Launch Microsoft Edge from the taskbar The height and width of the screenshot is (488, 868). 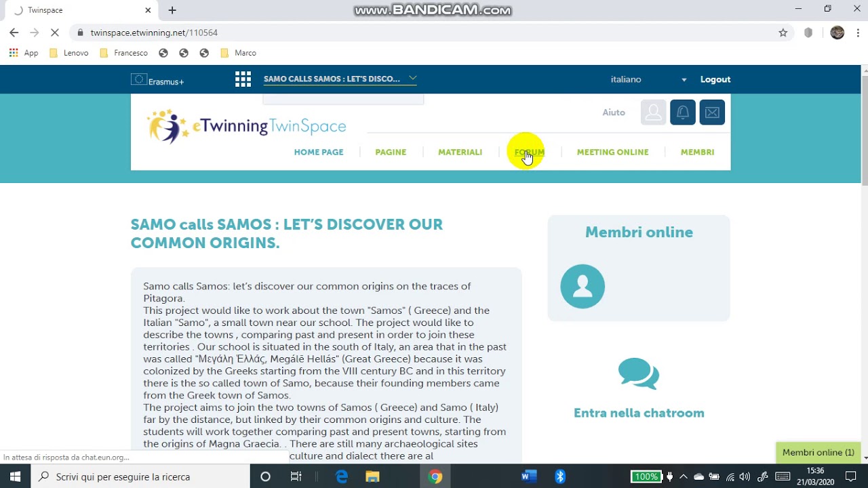[x=342, y=476]
